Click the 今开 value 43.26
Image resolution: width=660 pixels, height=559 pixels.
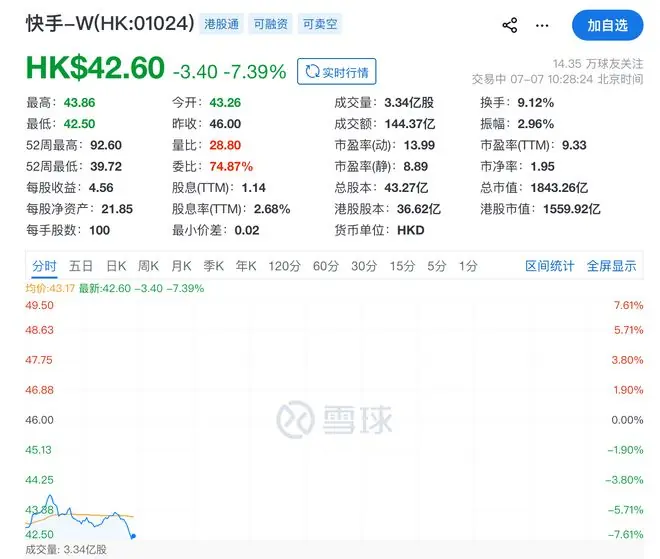[225, 102]
